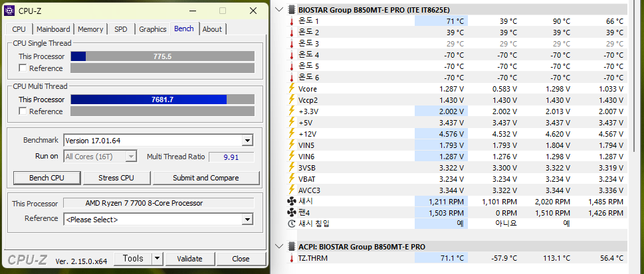Click the single thread 775.5 score bar
The image size is (644, 274).
point(163,56)
